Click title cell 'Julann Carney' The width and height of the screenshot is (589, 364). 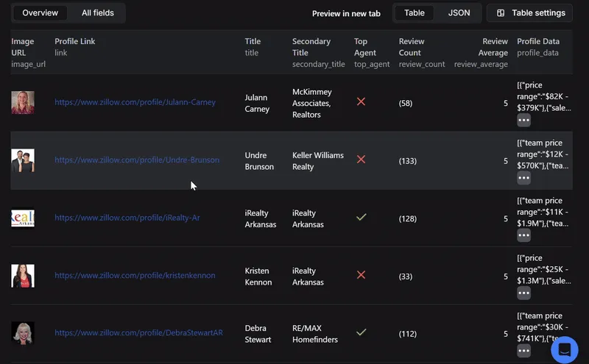coord(257,103)
